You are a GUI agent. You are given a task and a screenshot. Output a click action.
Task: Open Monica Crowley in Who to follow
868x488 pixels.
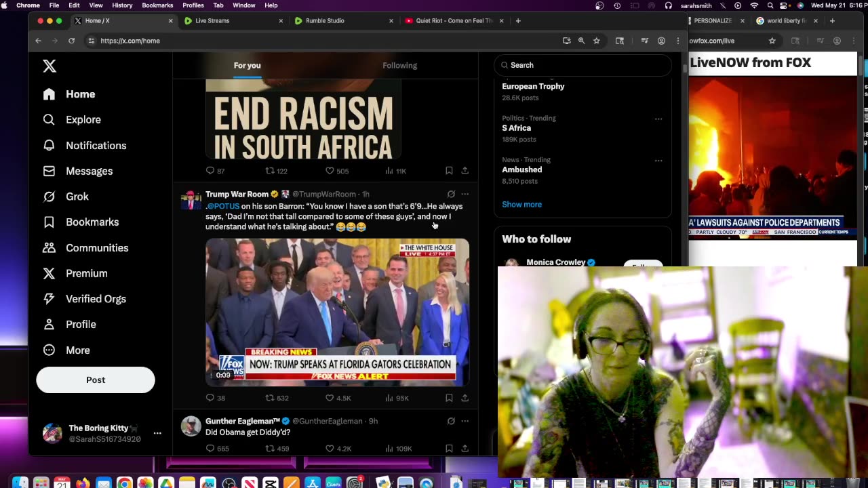(556, 262)
